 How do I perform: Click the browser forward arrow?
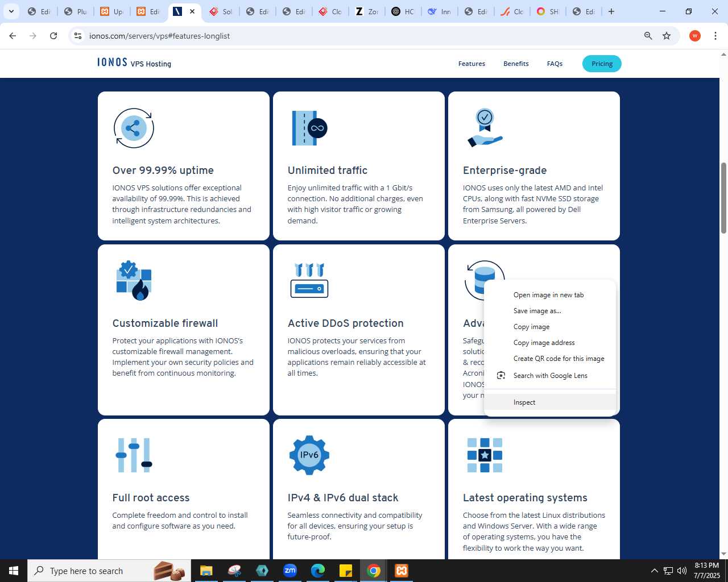point(33,36)
